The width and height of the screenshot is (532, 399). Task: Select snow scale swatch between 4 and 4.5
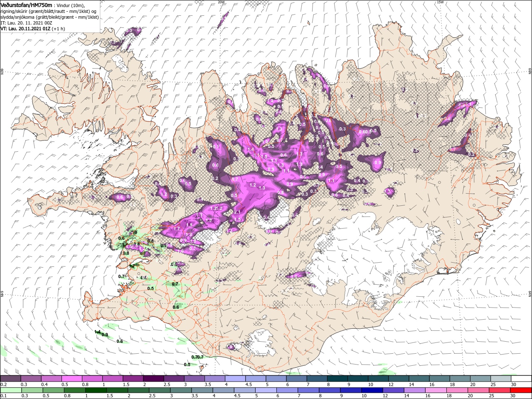click(x=235, y=379)
